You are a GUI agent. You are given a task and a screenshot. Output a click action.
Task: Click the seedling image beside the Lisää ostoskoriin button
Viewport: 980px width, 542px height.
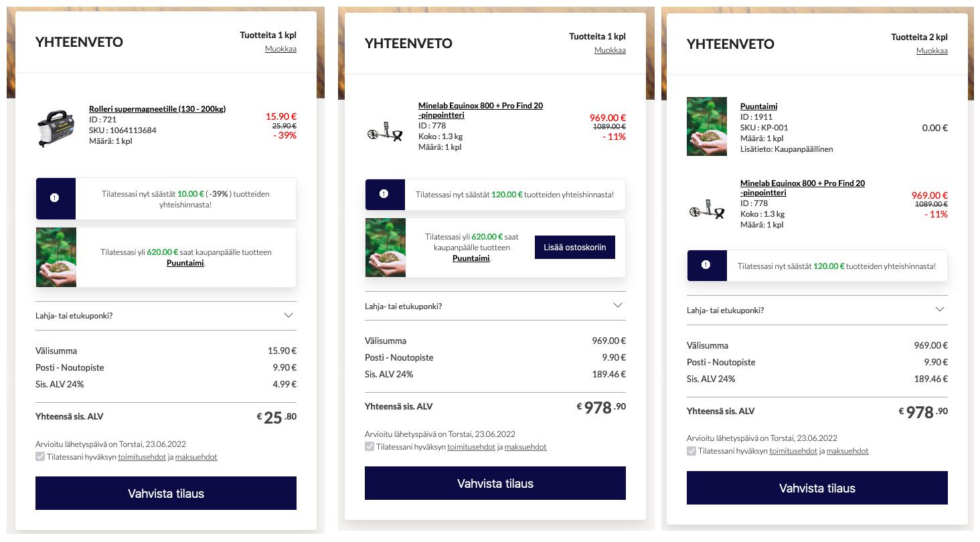tap(386, 248)
